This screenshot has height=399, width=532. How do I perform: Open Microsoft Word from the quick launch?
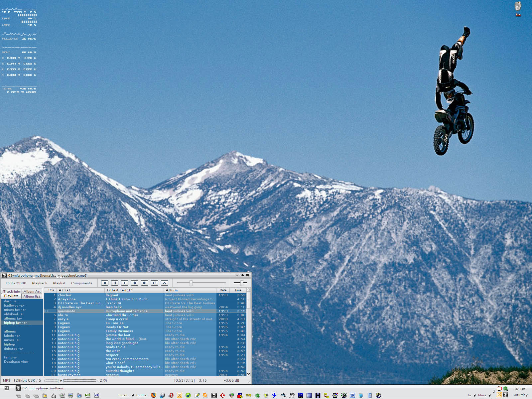352,395
